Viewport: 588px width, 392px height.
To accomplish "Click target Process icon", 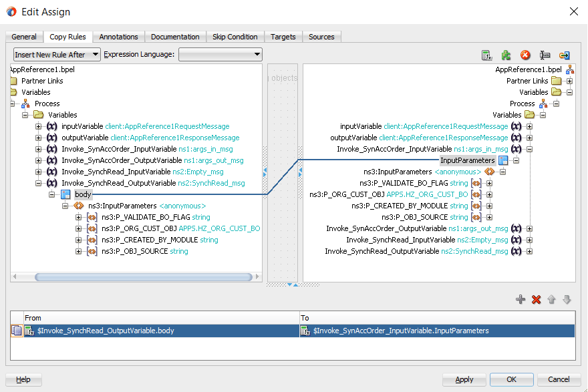I will pos(543,104).
